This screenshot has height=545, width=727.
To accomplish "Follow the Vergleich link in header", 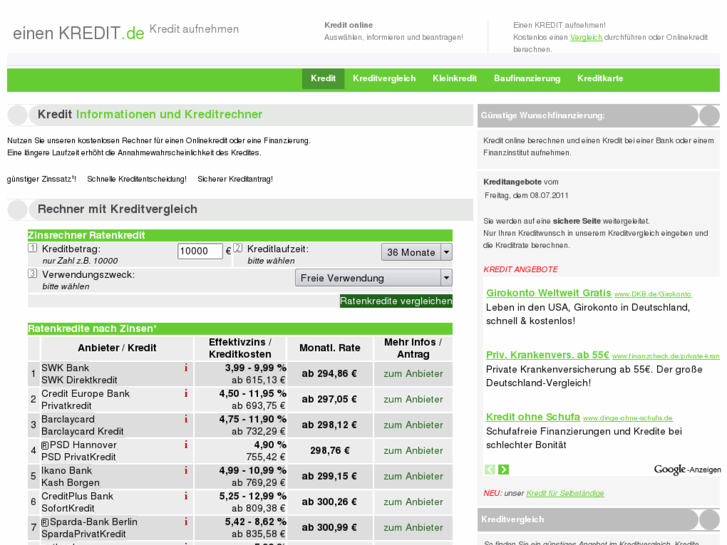I will [586, 37].
